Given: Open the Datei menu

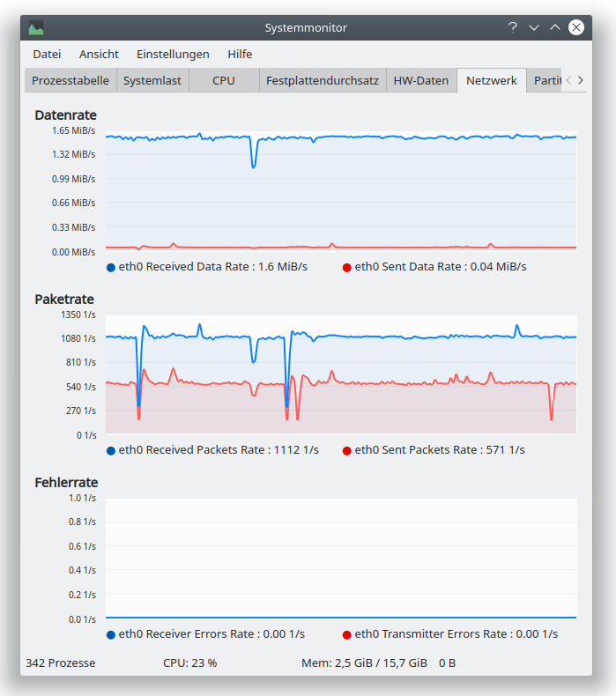Looking at the screenshot, I should 47,54.
